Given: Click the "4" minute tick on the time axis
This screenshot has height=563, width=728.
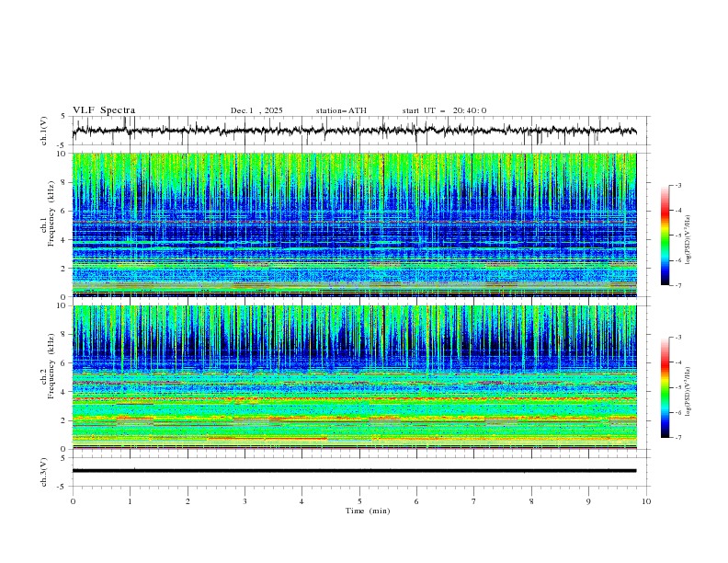Looking at the screenshot, I should point(301,501).
